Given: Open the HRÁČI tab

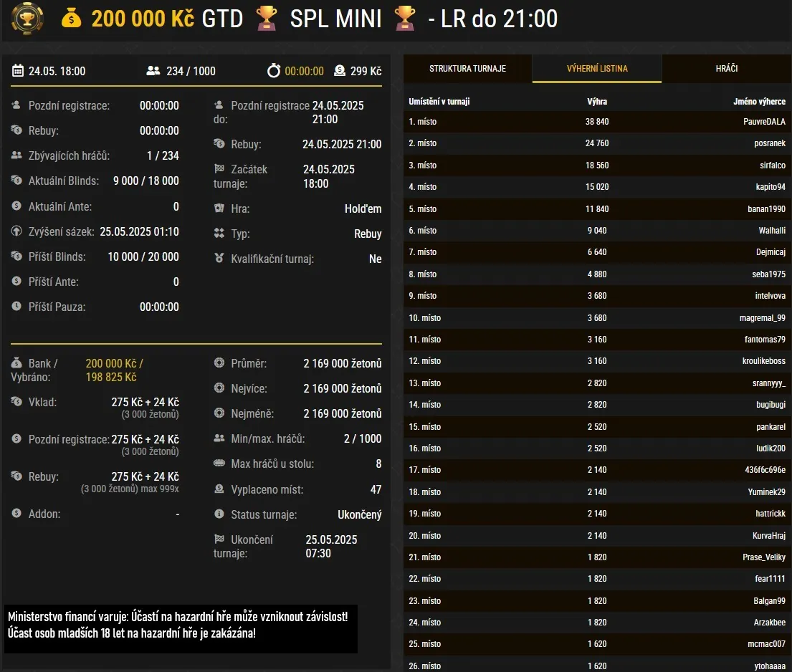Looking at the screenshot, I should [x=726, y=68].
